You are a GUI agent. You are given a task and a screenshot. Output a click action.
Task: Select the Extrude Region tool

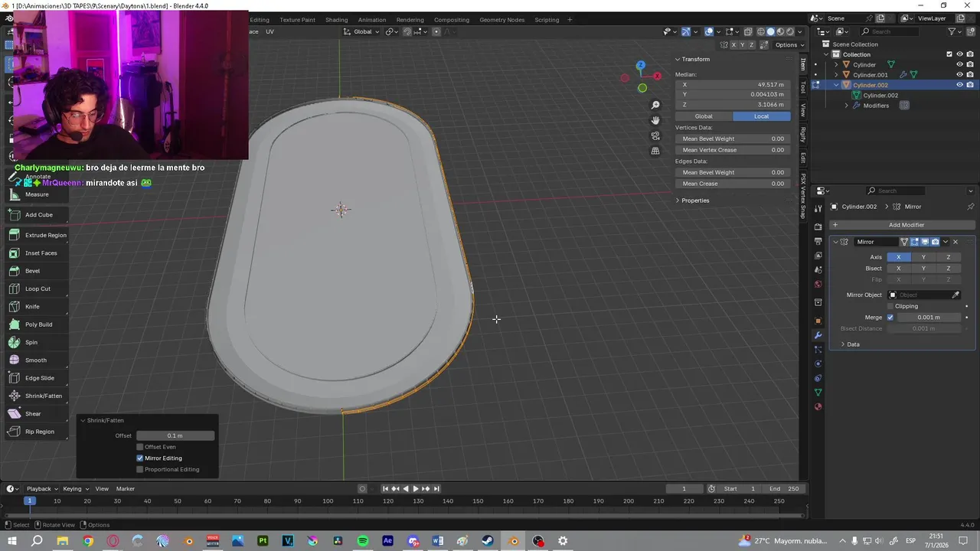(x=45, y=235)
